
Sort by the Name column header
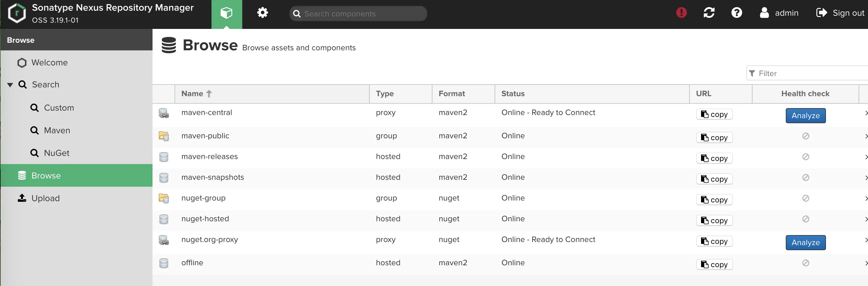pyautogui.click(x=272, y=94)
